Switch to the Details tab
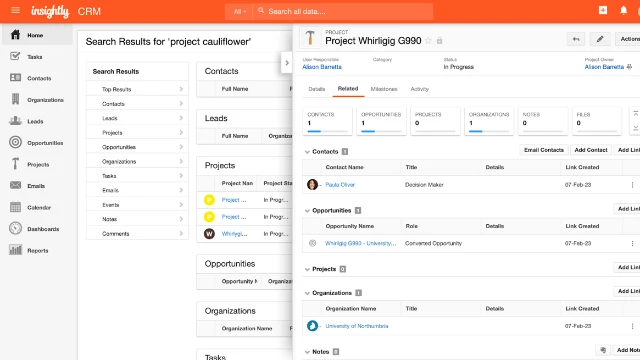 (x=317, y=89)
